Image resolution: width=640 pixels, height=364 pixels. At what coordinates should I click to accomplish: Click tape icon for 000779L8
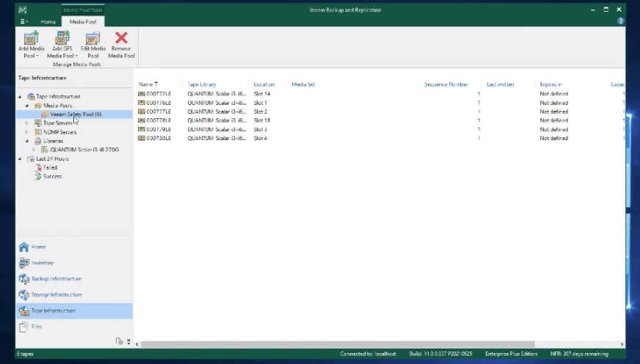[142, 129]
